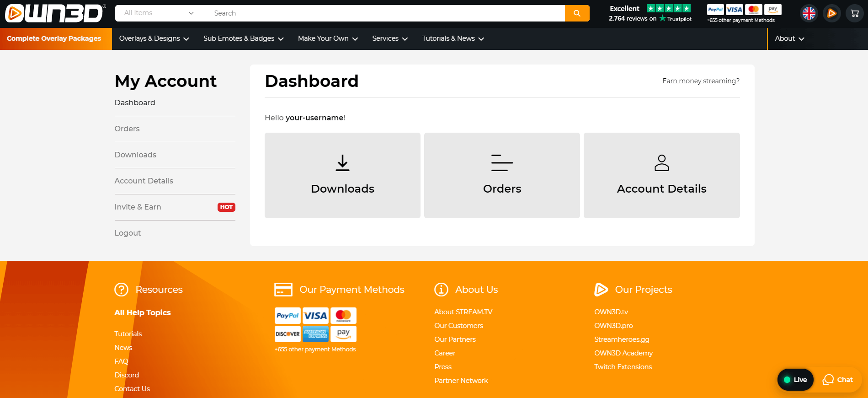Open the Chat support widget
Screen dimensions: 868x398
tap(838, 380)
